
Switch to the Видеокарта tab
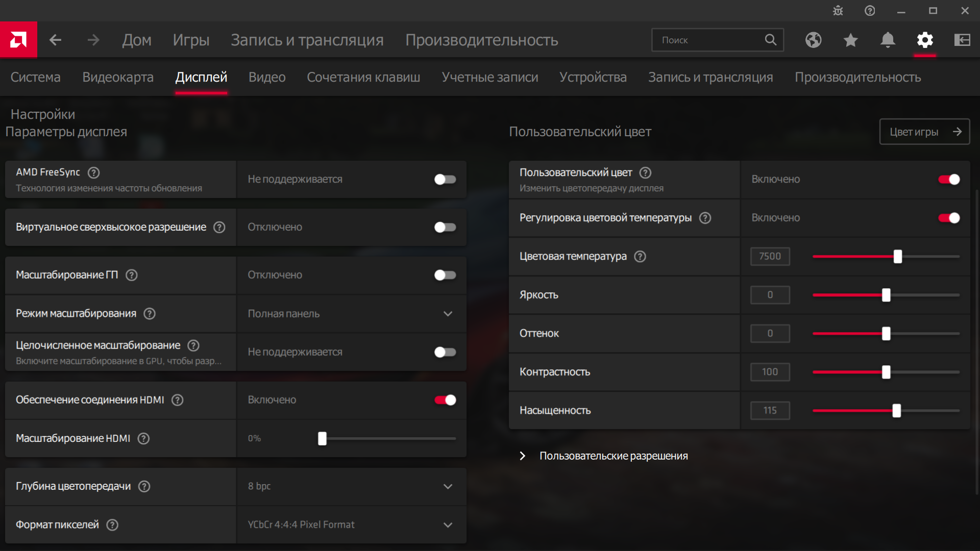[118, 77]
